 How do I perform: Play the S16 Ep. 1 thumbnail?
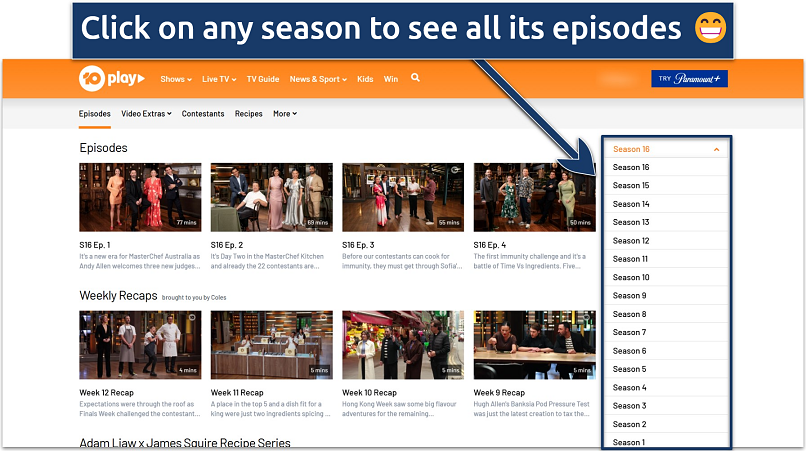[140, 197]
